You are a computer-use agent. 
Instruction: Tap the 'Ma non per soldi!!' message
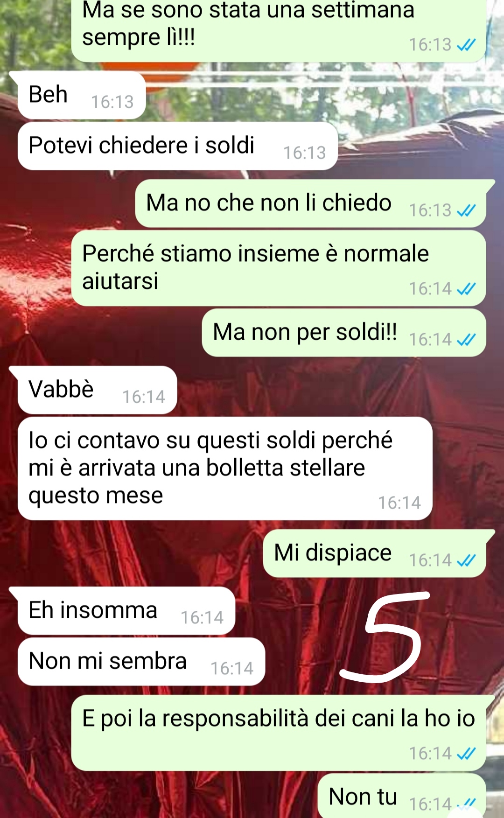344,333
